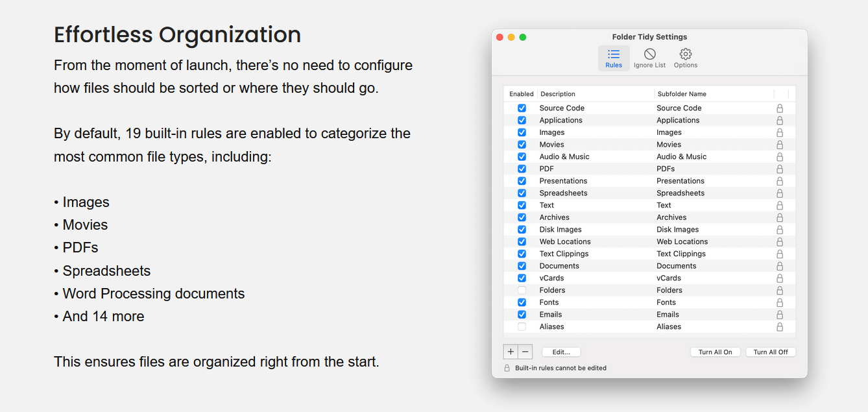Uncheck the Movies rule checkbox
The width and height of the screenshot is (868, 412).
tap(522, 145)
